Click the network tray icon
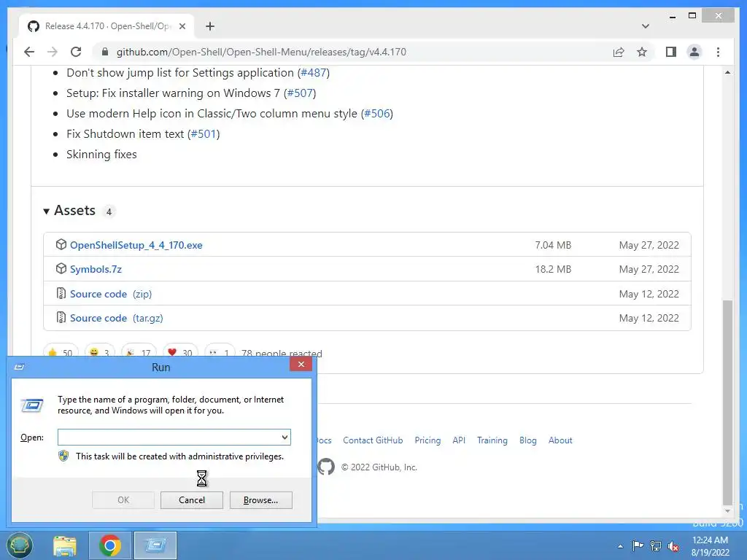Image resolution: width=747 pixels, height=560 pixels. tap(656, 545)
